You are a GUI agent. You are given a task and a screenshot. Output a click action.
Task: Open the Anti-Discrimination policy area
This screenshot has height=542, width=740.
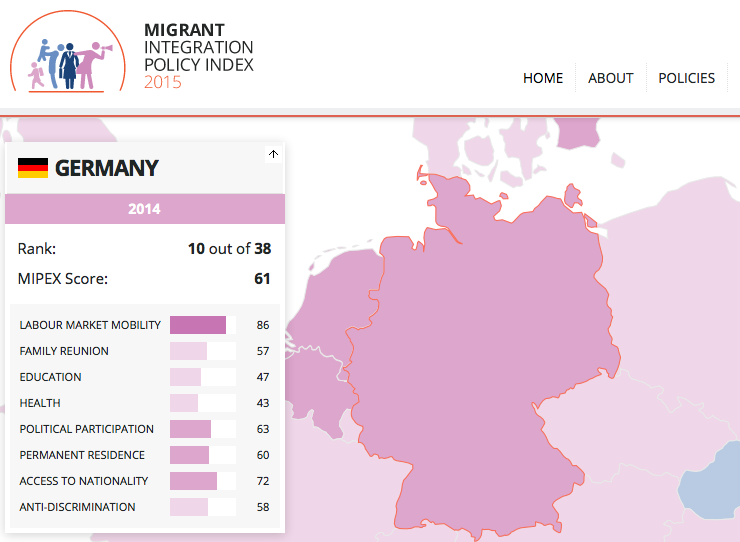pyautogui.click(x=77, y=507)
